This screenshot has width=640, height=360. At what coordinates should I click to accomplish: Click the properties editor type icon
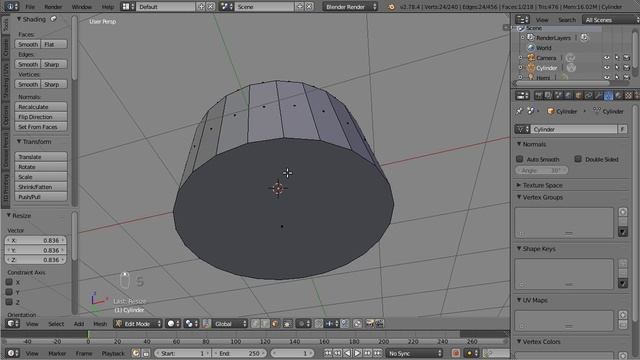[522, 96]
